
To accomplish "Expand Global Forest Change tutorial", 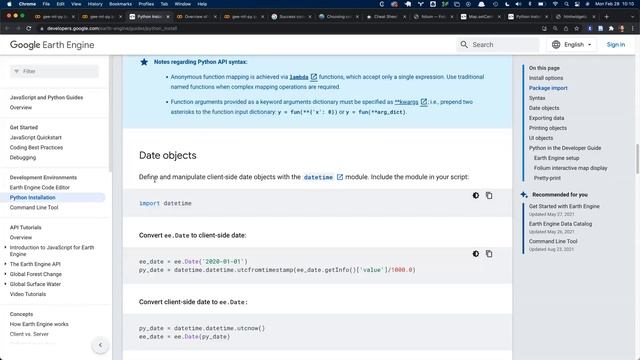I will tap(5, 274).
